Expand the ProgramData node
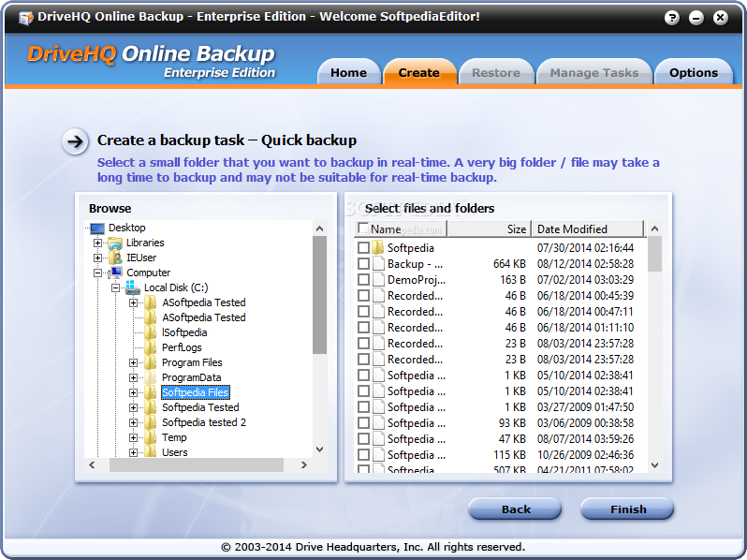The width and height of the screenshot is (747, 560). [x=133, y=378]
